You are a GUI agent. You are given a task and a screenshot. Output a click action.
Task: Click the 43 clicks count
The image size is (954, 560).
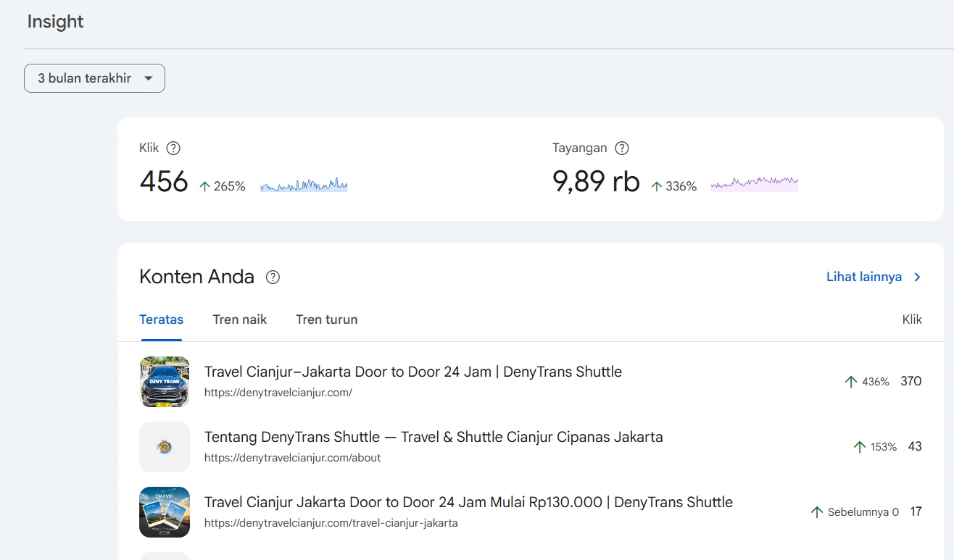pyautogui.click(x=915, y=446)
